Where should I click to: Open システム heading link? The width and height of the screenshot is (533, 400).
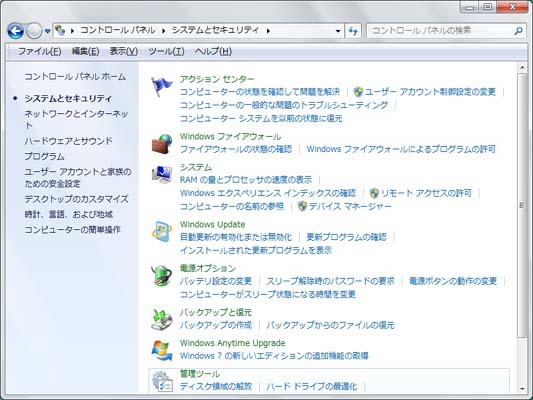(195, 167)
